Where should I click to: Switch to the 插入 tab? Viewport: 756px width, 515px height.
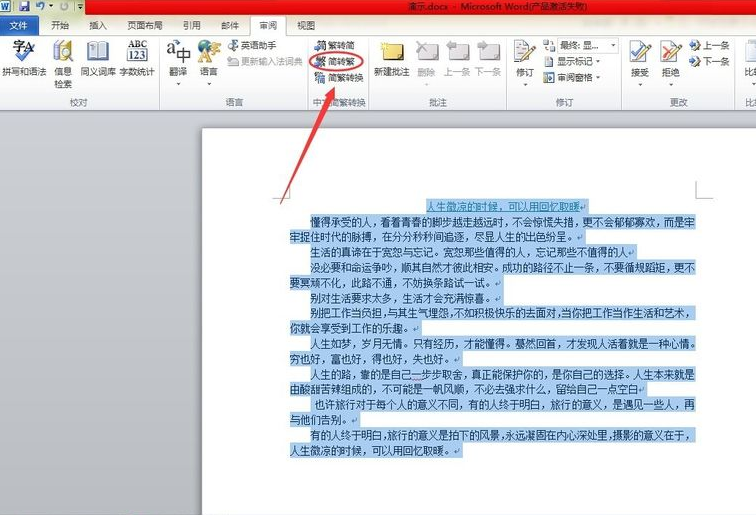[97, 26]
